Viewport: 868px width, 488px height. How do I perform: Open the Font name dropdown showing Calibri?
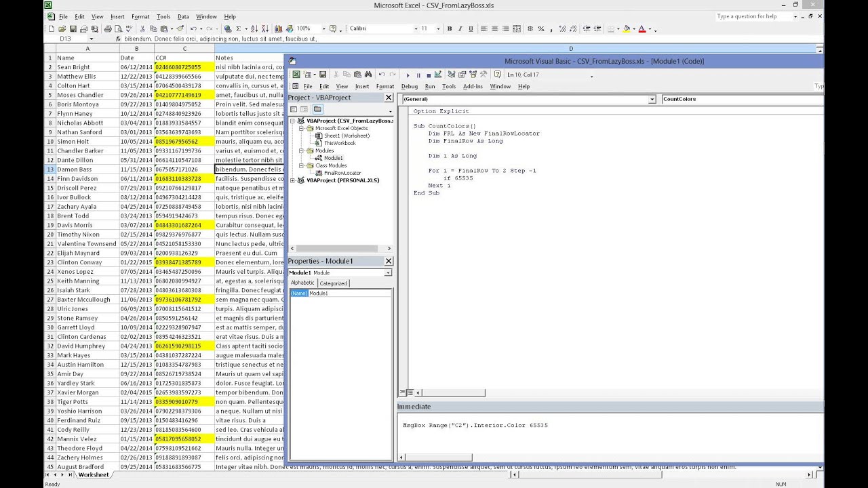click(416, 28)
